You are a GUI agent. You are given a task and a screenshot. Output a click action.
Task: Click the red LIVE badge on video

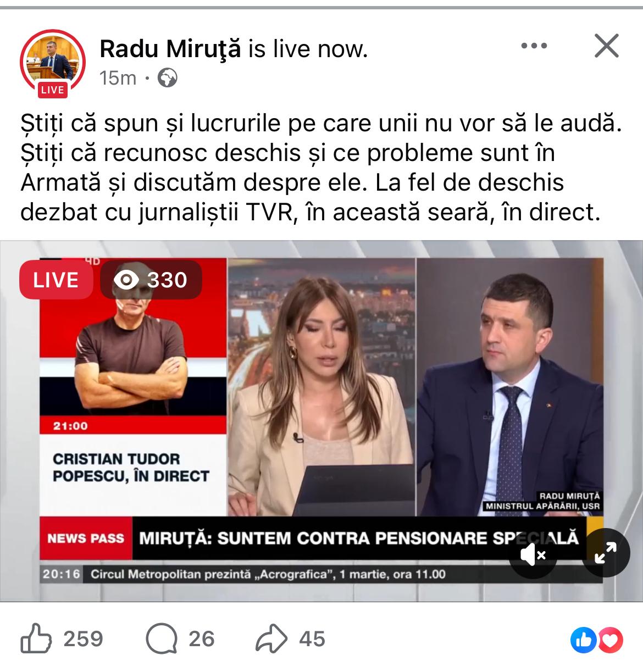click(56, 280)
